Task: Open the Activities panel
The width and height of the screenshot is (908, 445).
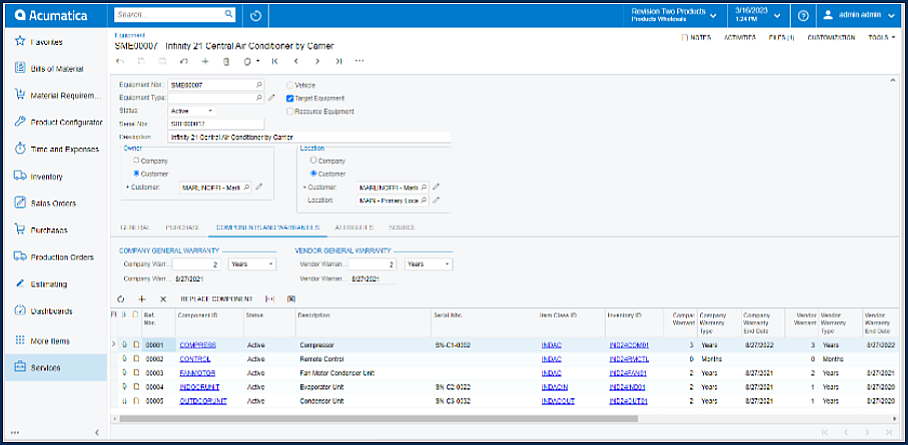Action: (x=740, y=38)
